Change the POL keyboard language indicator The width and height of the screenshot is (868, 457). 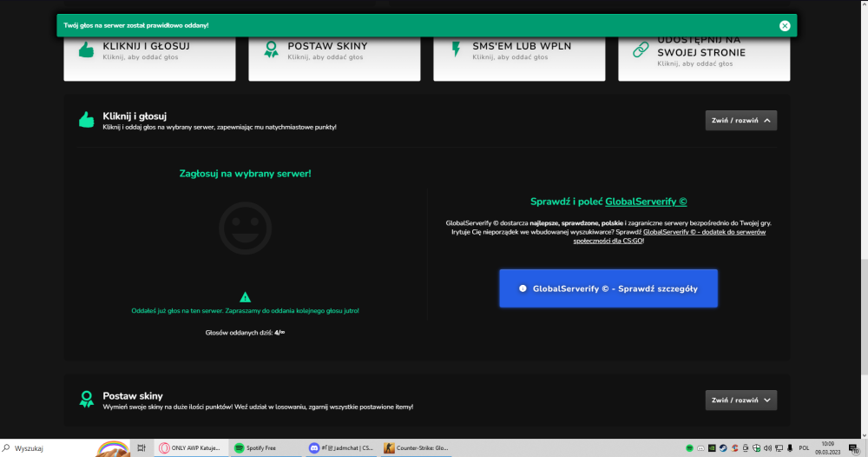click(x=805, y=448)
